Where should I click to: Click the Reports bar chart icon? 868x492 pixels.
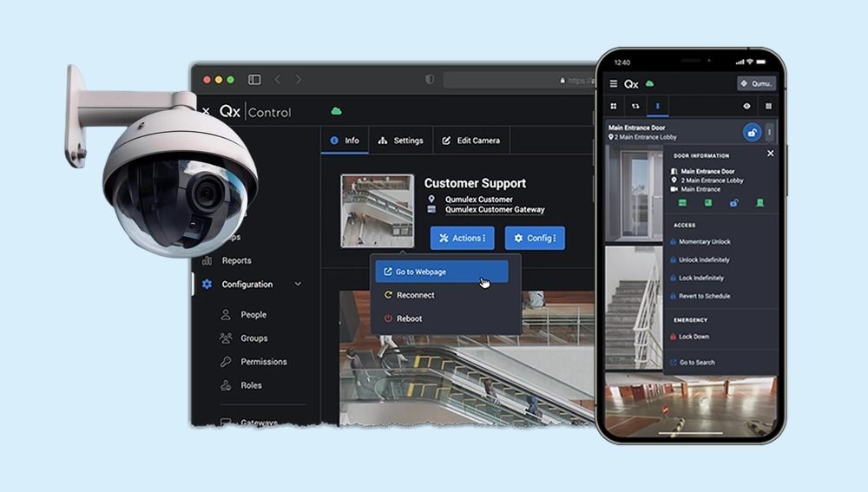click(207, 260)
